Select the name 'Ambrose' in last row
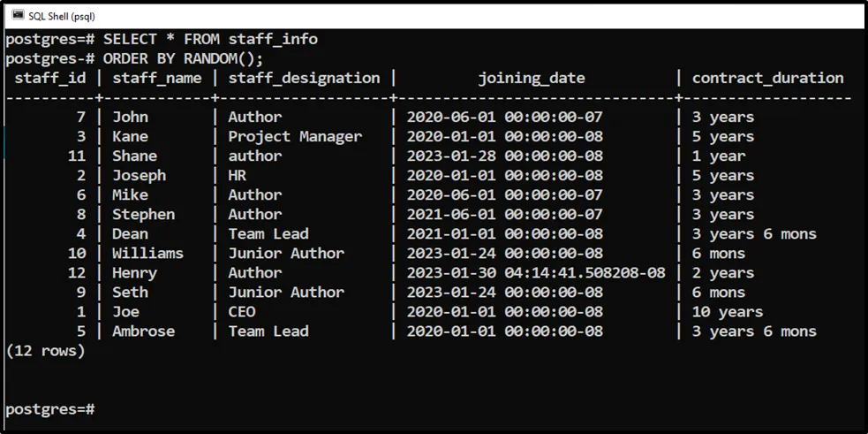868x434 pixels. (143, 331)
